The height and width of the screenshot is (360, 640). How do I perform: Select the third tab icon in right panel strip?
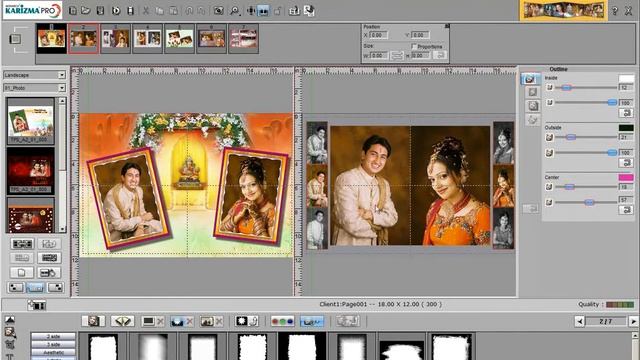pos(532,106)
